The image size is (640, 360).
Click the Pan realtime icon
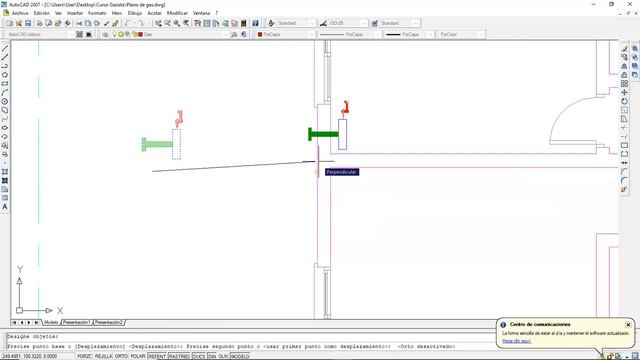pos(158,23)
